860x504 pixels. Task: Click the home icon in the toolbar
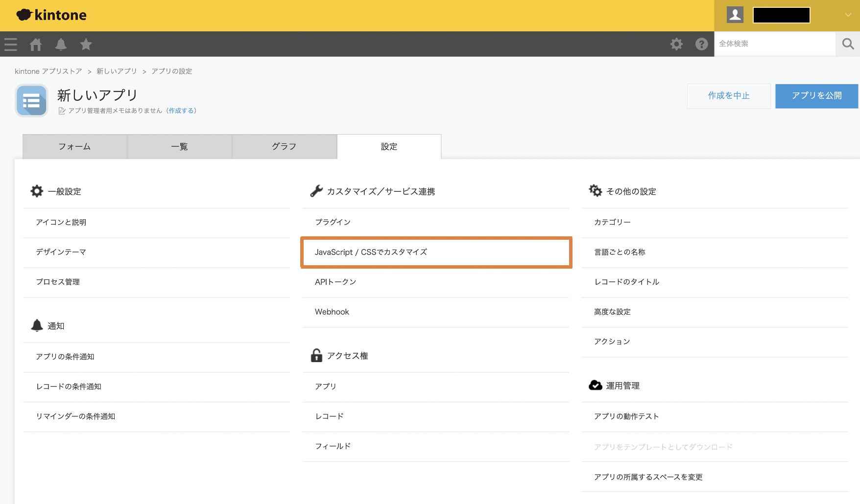click(x=35, y=44)
